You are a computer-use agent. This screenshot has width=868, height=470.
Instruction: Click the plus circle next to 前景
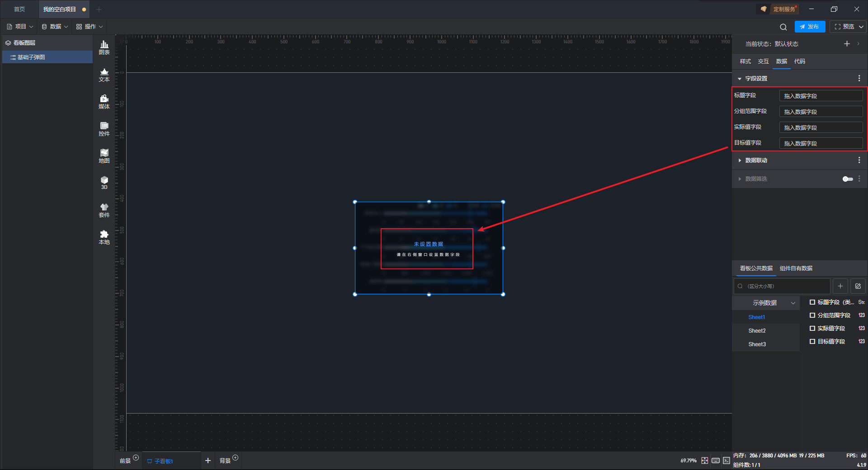(136, 458)
